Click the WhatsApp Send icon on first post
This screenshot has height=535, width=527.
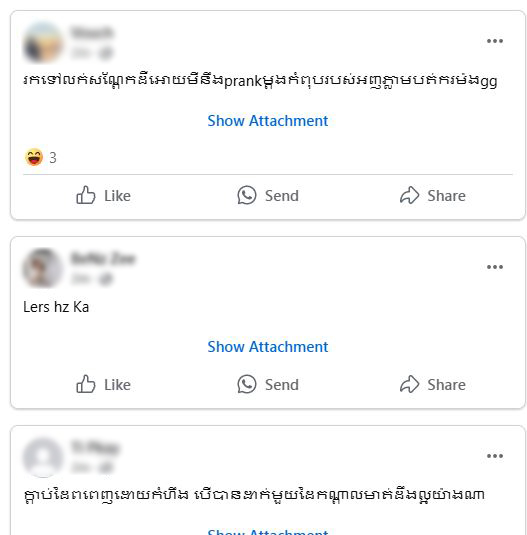pyautogui.click(x=247, y=195)
